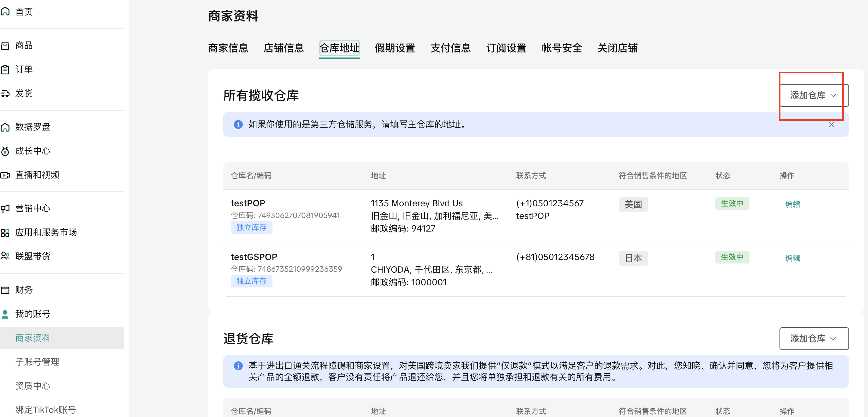Viewport: 868px width, 417px height.
Task: Click the 成长中心 medal icon
Action: pyautogui.click(x=5, y=151)
